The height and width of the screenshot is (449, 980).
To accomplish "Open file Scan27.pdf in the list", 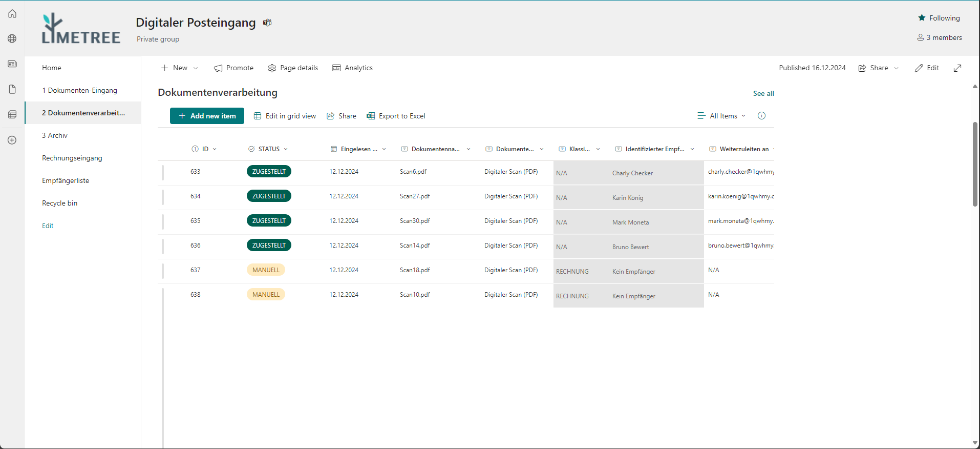I will pyautogui.click(x=415, y=196).
